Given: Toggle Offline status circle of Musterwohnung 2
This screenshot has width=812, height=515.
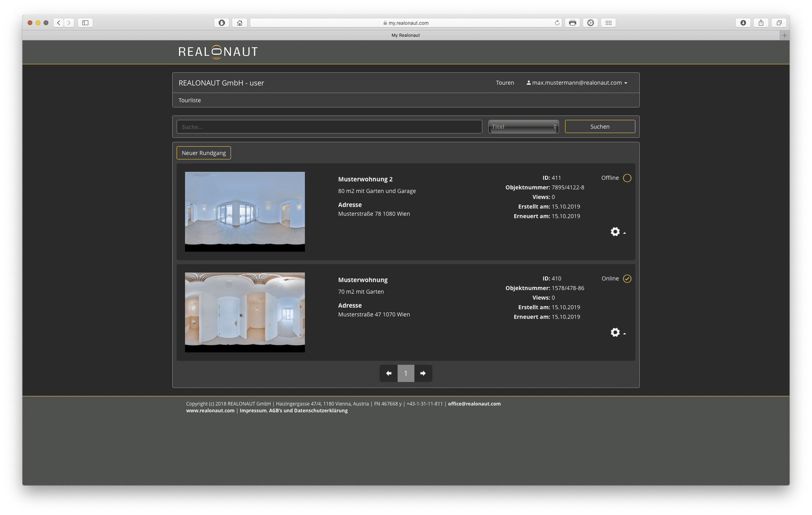Looking at the screenshot, I should [627, 178].
